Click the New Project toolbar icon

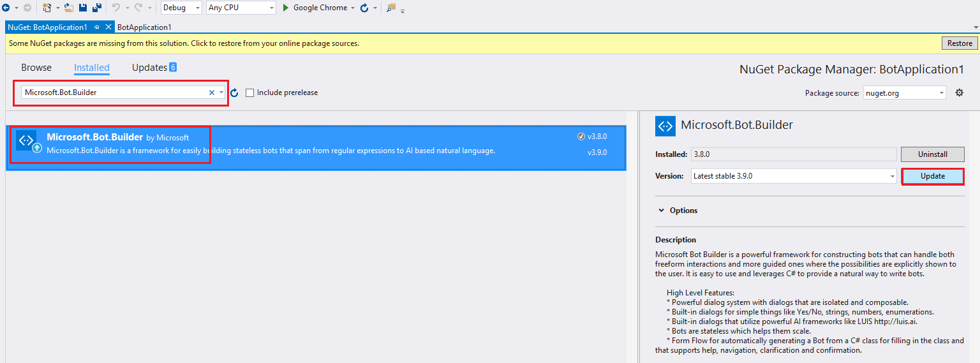(x=47, y=8)
